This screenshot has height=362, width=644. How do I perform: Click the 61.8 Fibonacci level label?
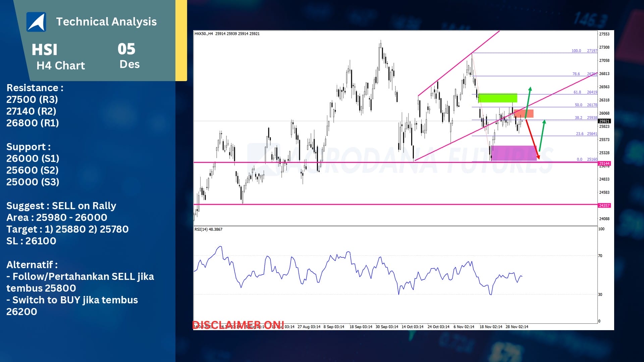(x=577, y=92)
